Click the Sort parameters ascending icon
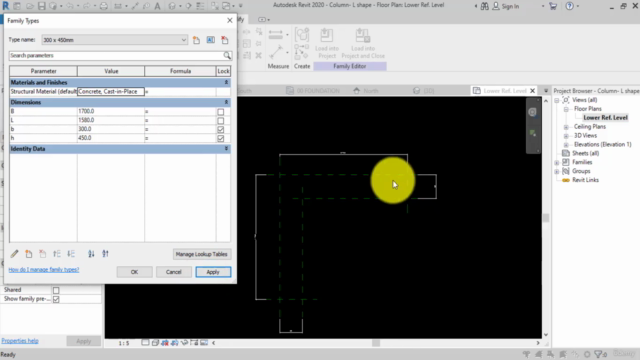 [91, 254]
